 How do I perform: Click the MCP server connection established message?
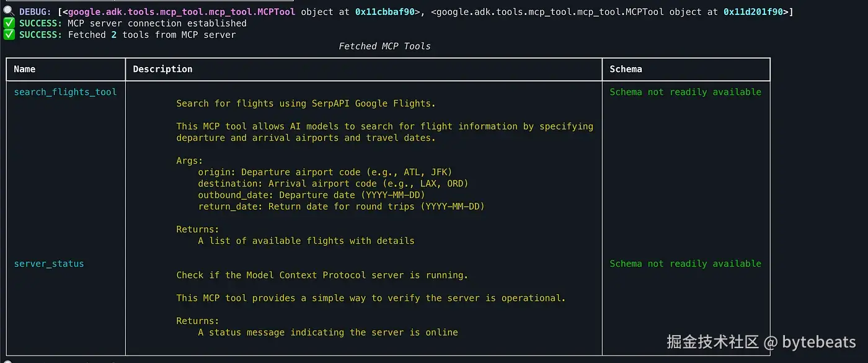[x=156, y=23]
